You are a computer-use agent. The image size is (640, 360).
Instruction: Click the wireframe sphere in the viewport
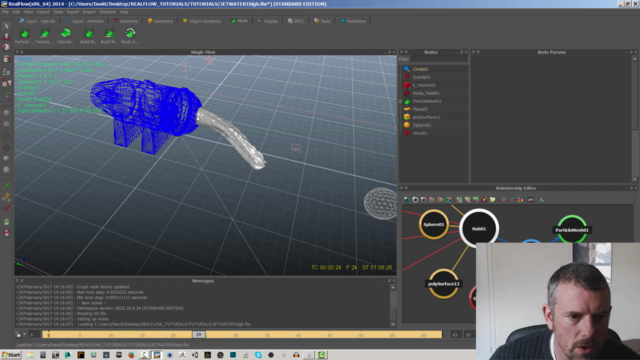pos(380,204)
